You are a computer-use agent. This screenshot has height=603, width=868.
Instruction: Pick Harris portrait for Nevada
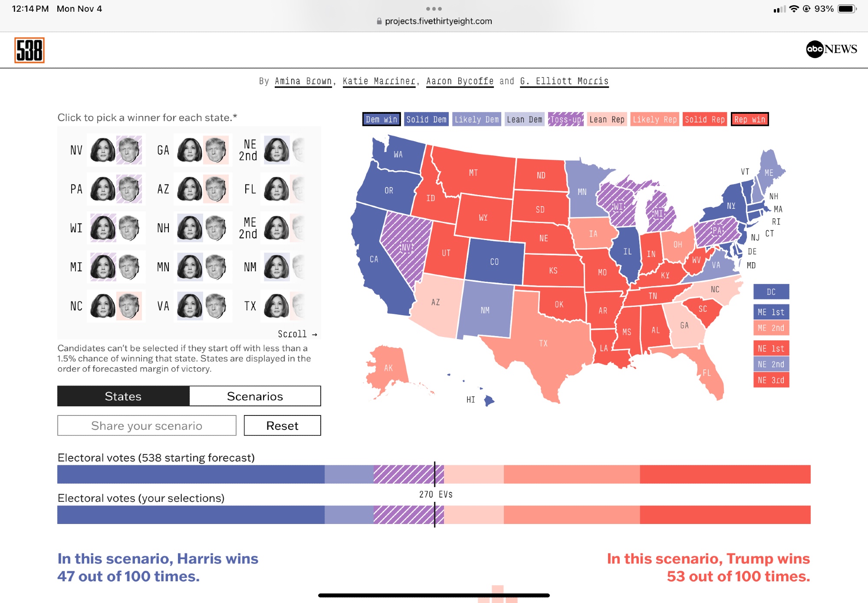(103, 150)
